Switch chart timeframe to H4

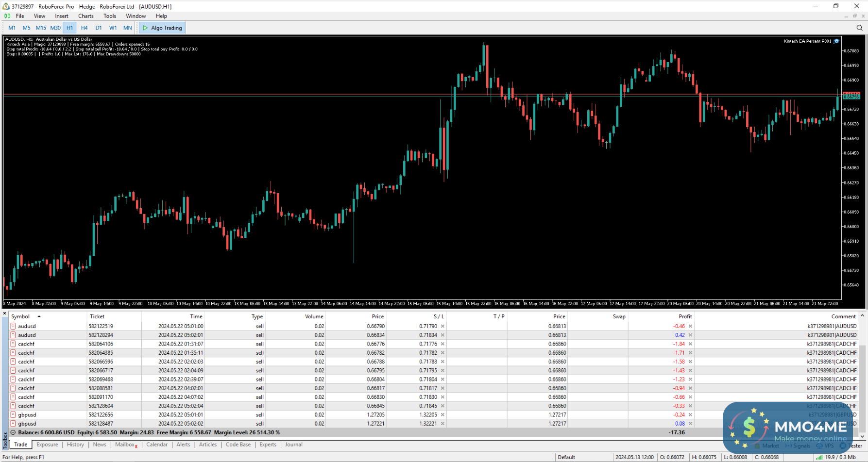(84, 28)
